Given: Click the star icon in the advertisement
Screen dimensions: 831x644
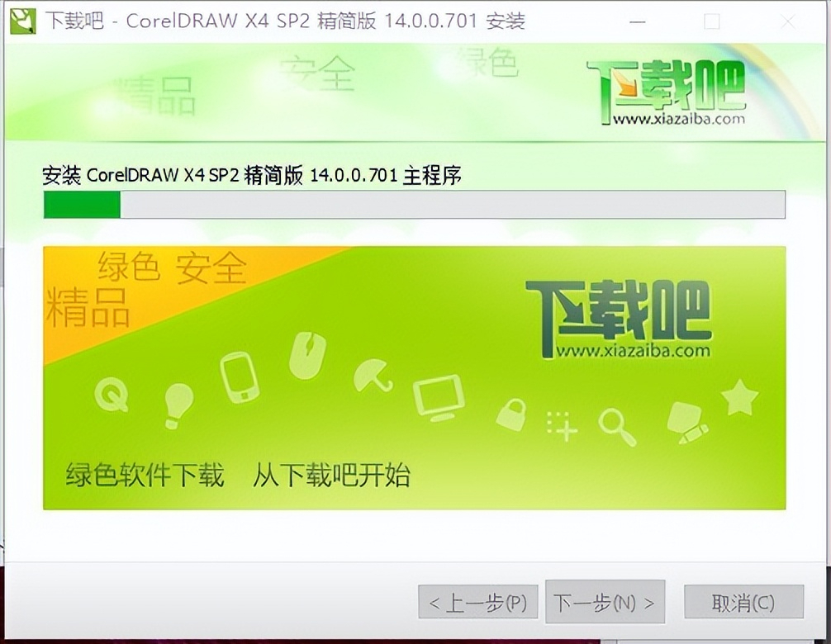Looking at the screenshot, I should 739,397.
